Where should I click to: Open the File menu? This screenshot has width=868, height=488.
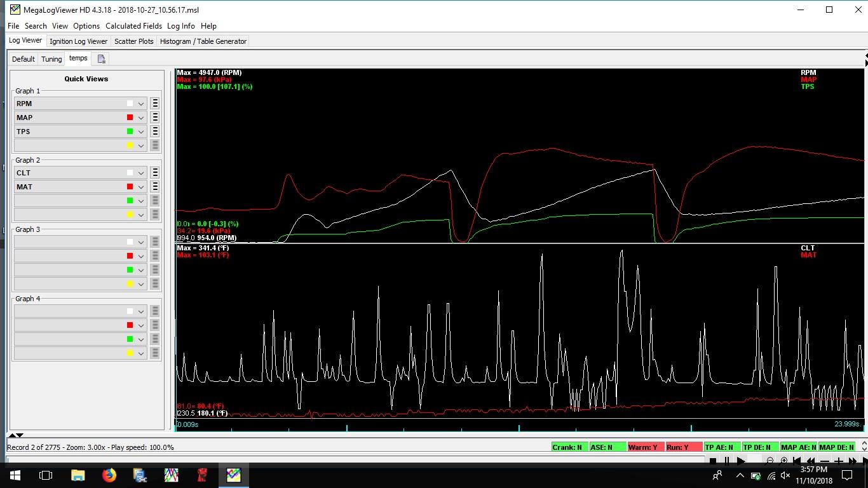click(x=13, y=26)
